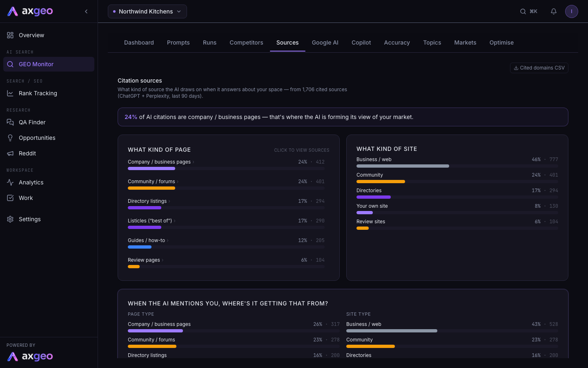
Task: Click the axgeo logo at top left
Action: 30,11
